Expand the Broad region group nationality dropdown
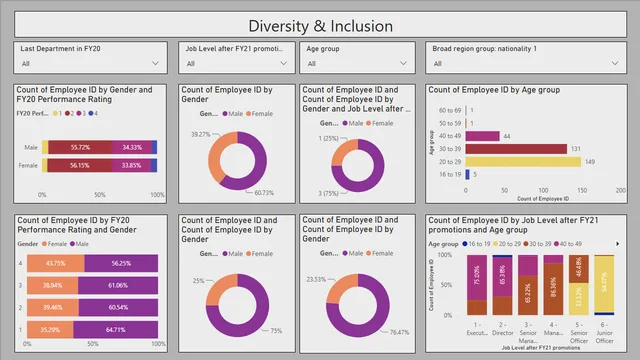Image resolution: width=640 pixels, height=360 pixels. (526, 63)
